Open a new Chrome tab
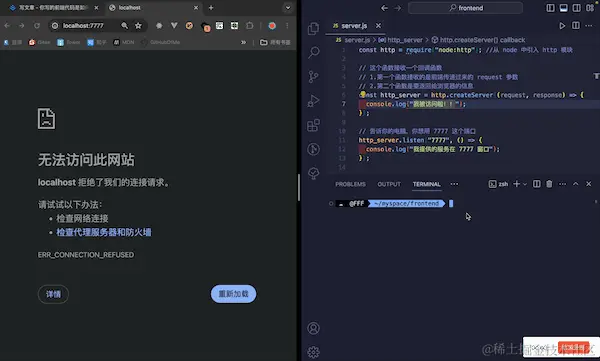 tap(211, 8)
